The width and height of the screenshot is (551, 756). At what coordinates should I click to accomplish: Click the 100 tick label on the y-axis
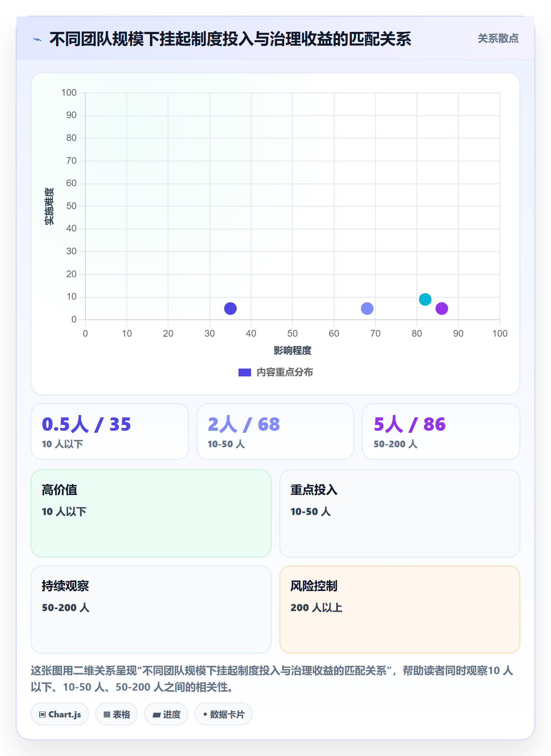point(69,93)
